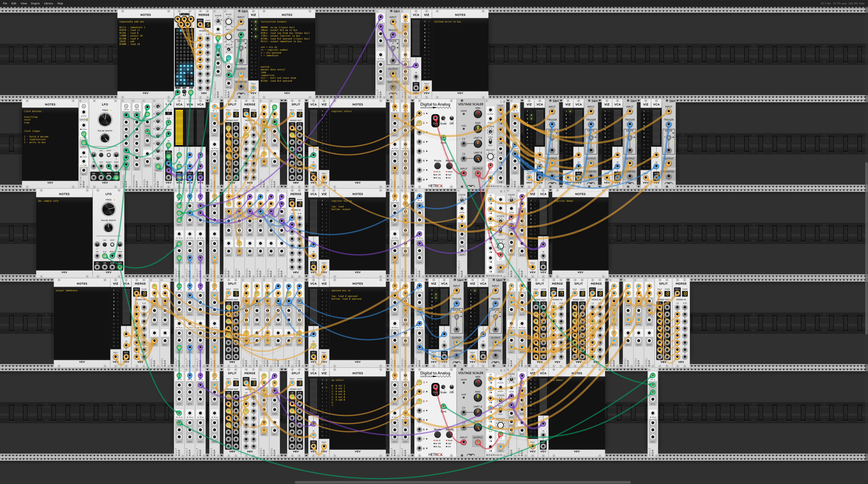Click Mode button on Digital to Analog beside 'register select'
The width and height of the screenshot is (868, 484).
coord(437,166)
